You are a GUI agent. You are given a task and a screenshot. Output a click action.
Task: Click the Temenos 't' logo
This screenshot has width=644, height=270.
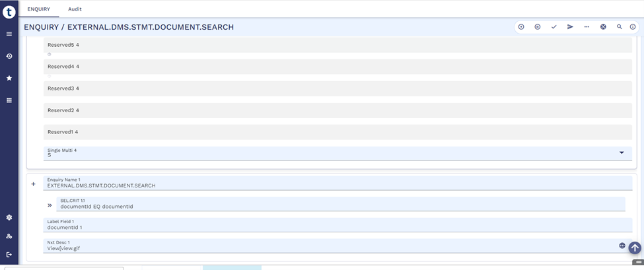(9, 12)
